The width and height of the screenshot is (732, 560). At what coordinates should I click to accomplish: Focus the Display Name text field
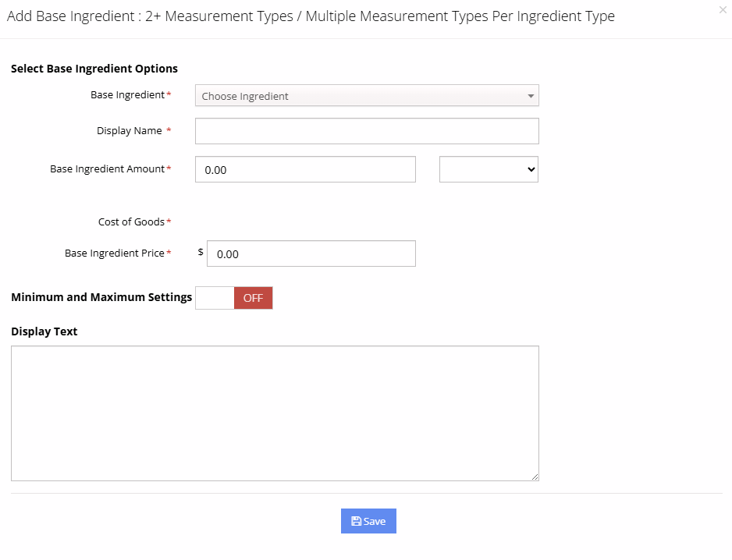[x=366, y=131]
